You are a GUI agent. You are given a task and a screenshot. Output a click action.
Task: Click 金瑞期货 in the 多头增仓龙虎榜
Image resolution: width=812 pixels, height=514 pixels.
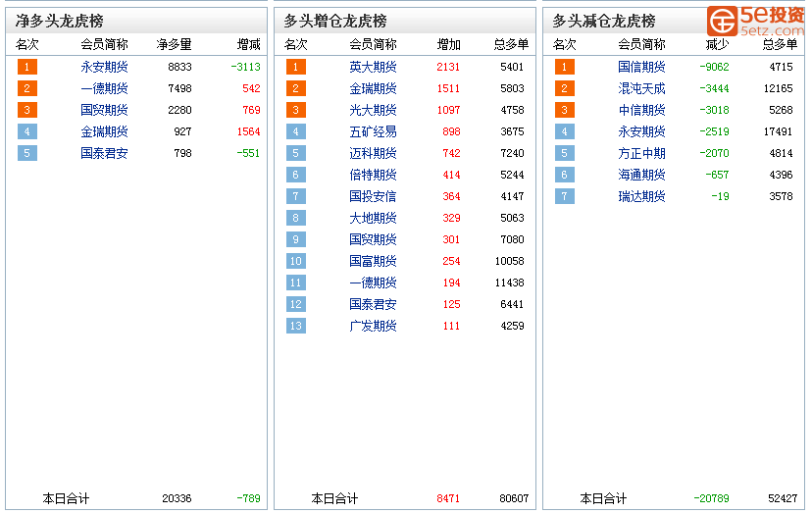pyautogui.click(x=373, y=88)
